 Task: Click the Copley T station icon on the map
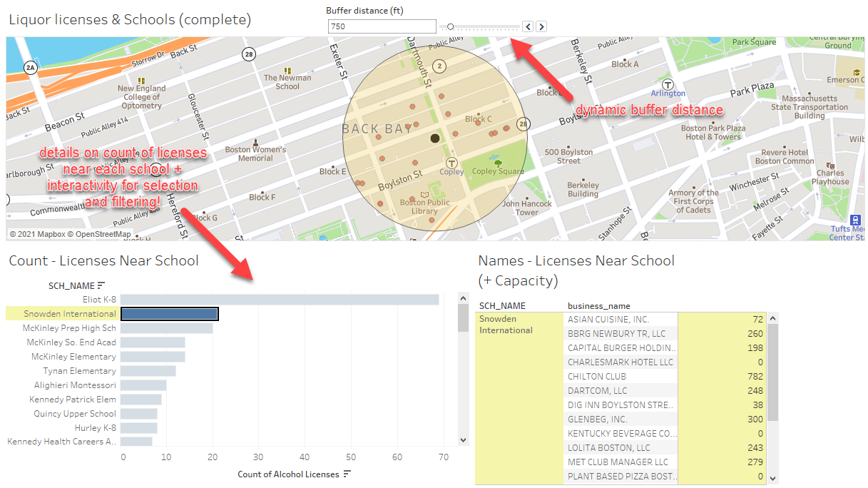(x=451, y=162)
